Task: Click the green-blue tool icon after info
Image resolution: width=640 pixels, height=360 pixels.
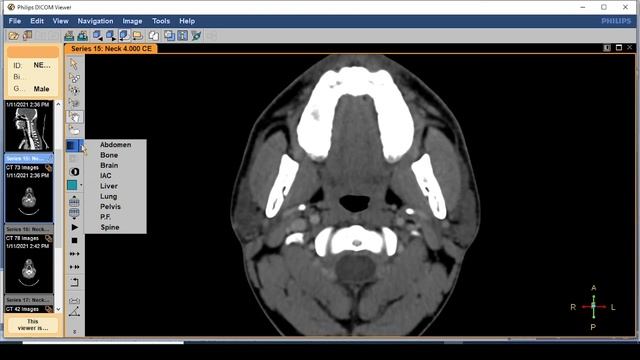Action: point(196,36)
